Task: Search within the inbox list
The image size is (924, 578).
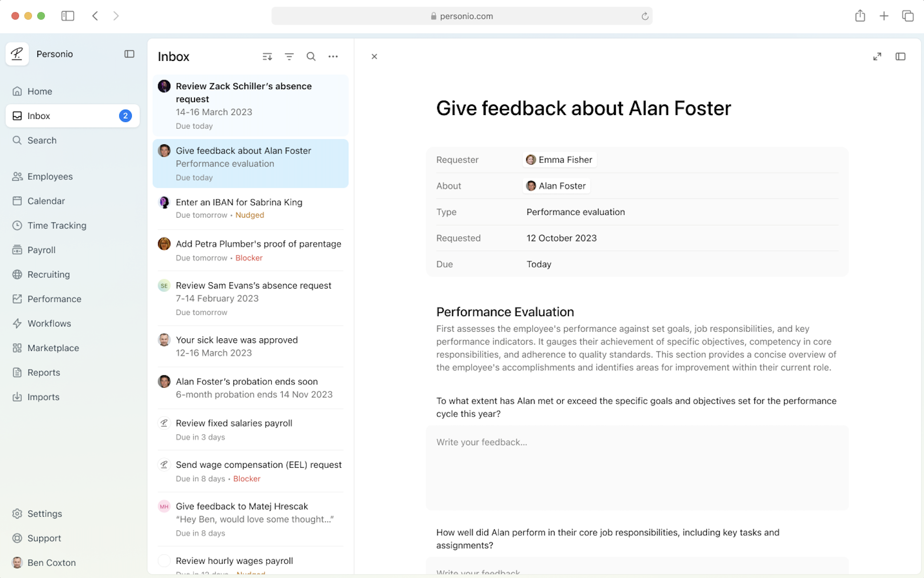Action: 311,57
